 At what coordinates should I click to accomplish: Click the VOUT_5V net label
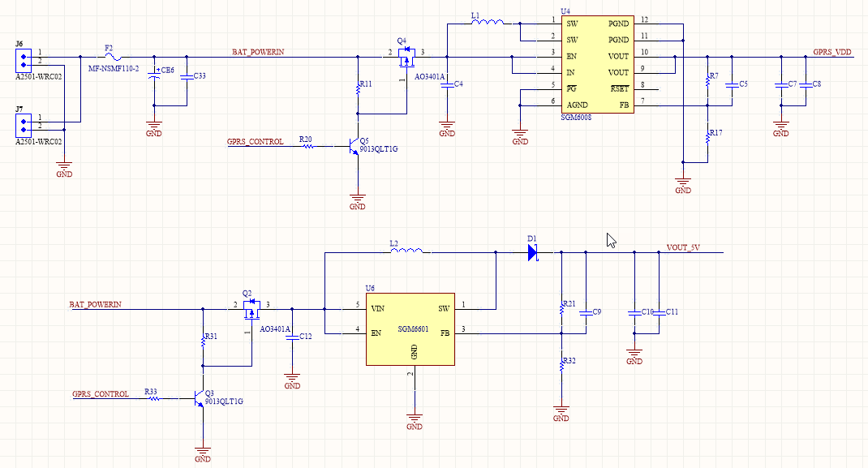683,247
